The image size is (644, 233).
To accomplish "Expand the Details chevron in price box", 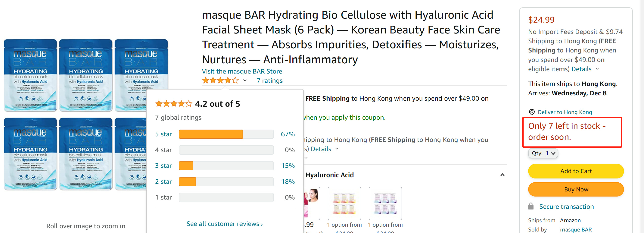I will 598,69.
